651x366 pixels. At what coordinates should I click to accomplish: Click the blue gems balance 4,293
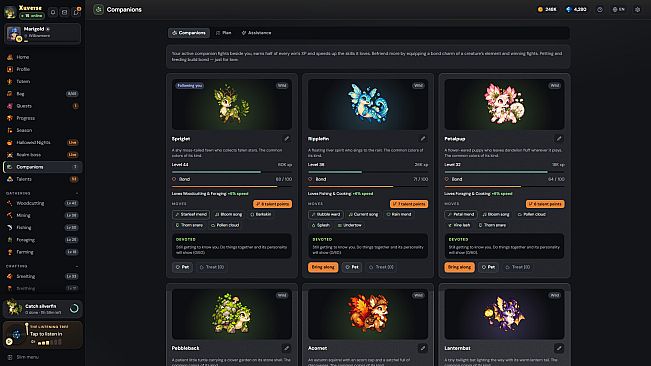point(577,10)
